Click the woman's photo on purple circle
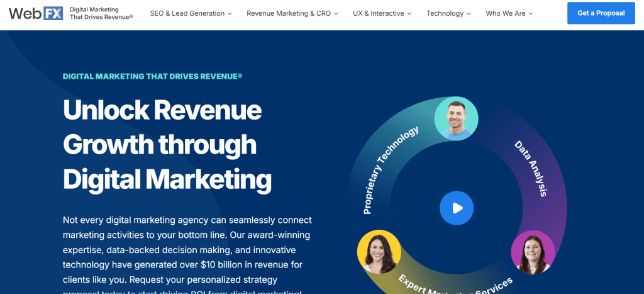This screenshot has height=294, width=644. (533, 252)
